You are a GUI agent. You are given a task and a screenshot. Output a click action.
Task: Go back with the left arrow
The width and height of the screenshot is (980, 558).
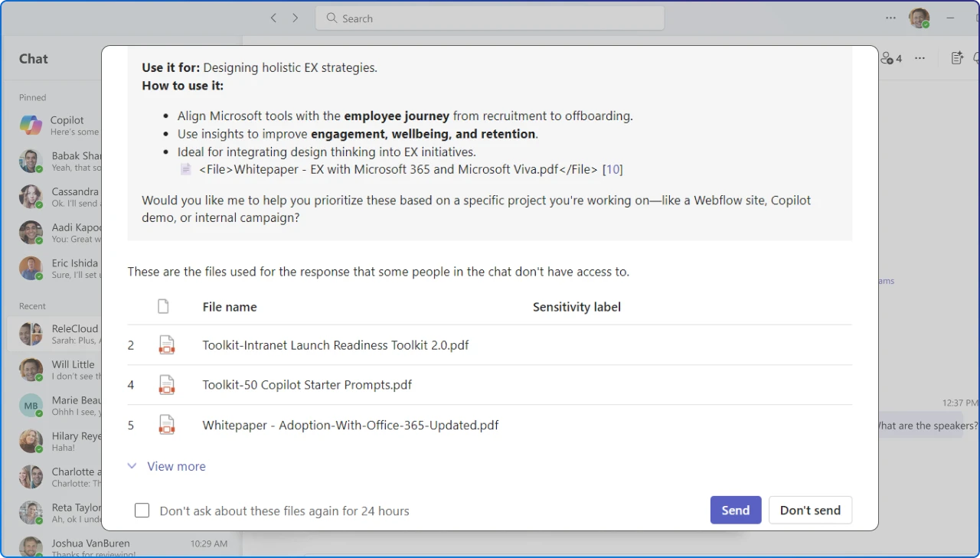273,18
